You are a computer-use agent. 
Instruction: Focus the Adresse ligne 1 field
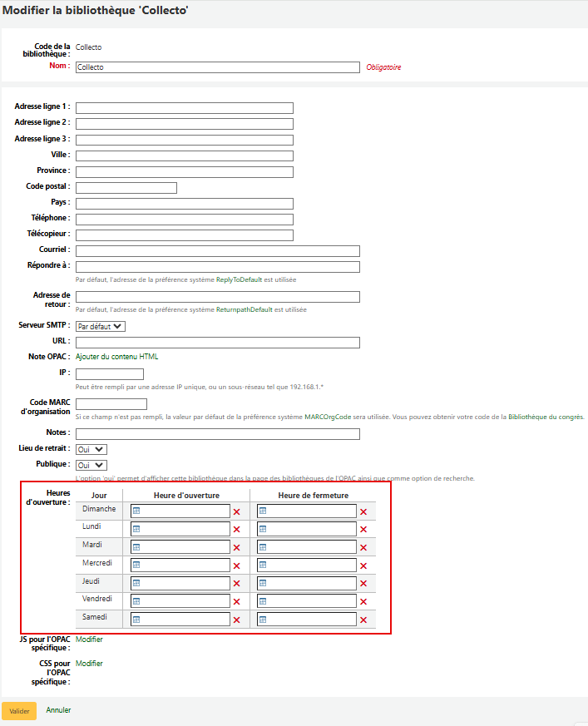click(185, 108)
